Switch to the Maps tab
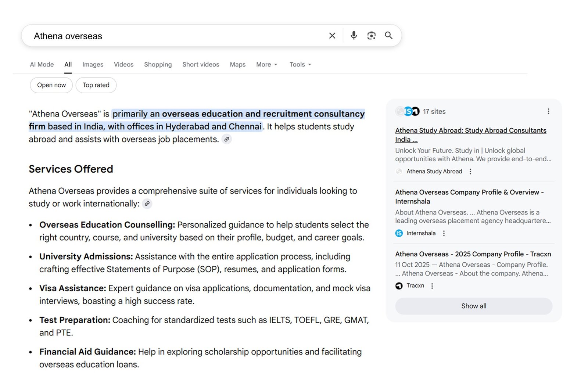 237,64
